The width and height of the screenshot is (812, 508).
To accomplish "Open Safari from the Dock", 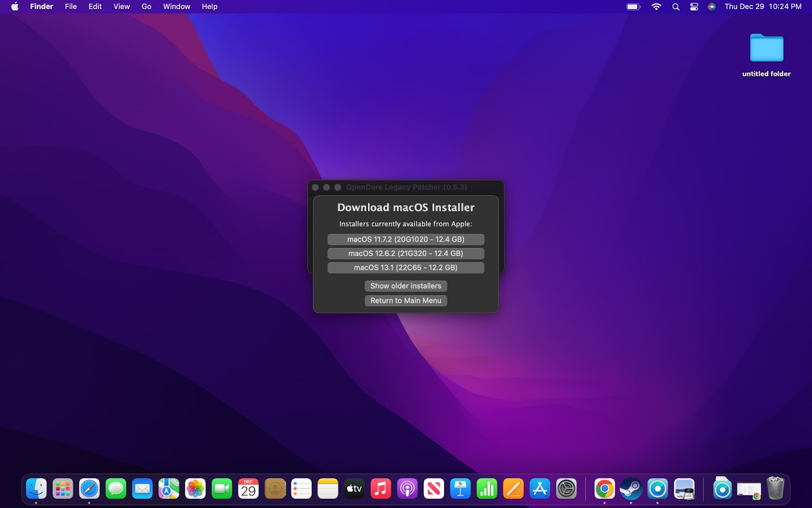I will 90,489.
